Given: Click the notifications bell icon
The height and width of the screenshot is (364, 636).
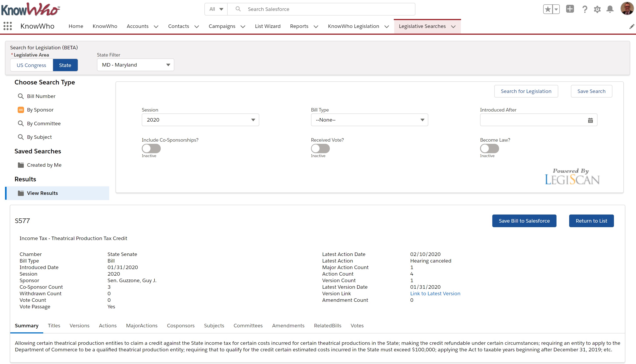Looking at the screenshot, I should coord(610,9).
